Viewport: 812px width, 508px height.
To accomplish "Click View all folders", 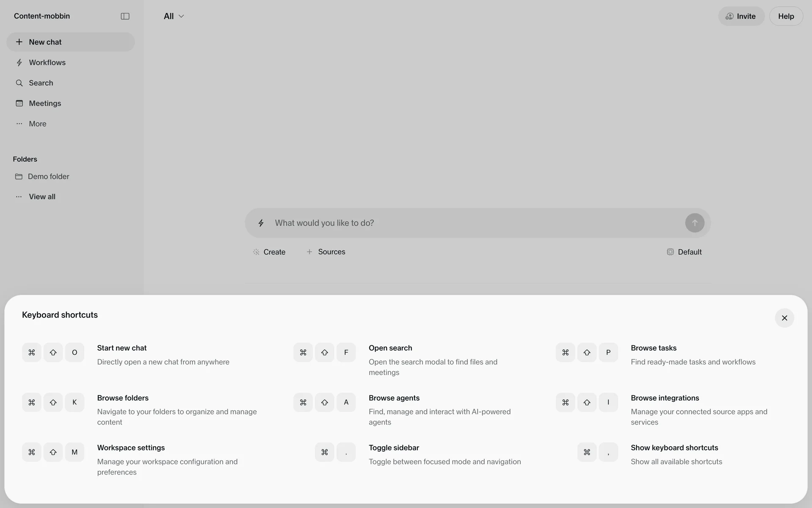I will point(42,196).
